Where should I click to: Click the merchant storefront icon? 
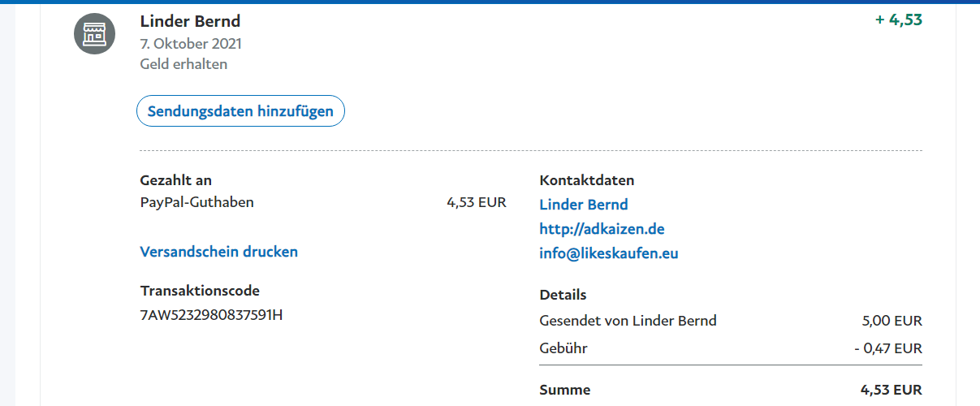pyautogui.click(x=94, y=35)
